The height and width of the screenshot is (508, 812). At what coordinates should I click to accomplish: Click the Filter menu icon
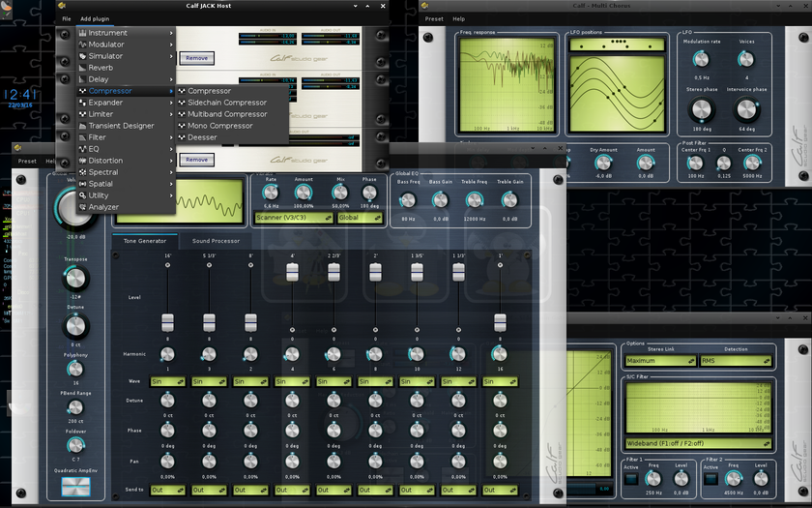[82, 137]
